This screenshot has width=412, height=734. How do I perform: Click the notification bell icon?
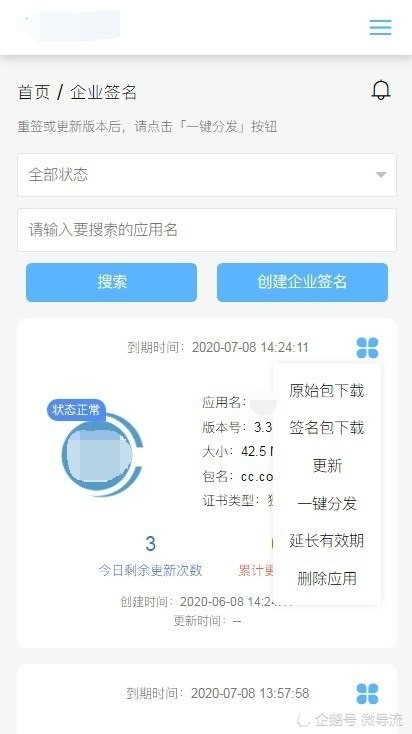click(x=381, y=90)
